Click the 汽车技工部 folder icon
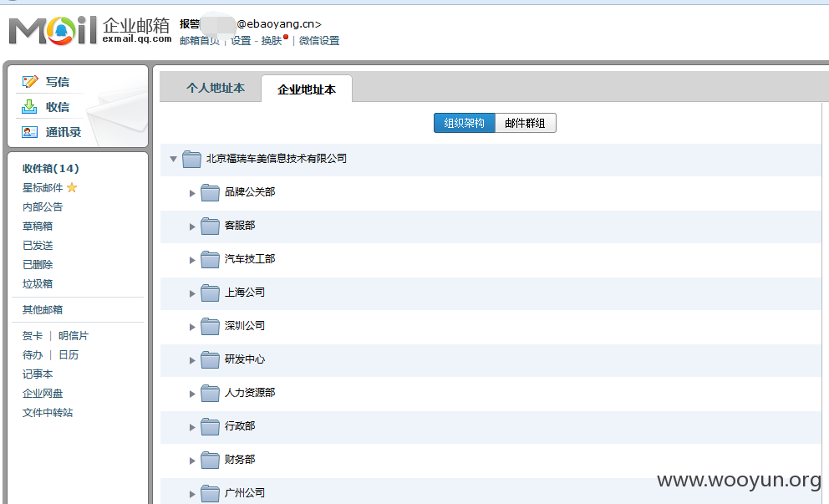Screen dimensions: 829x504 [x=210, y=259]
